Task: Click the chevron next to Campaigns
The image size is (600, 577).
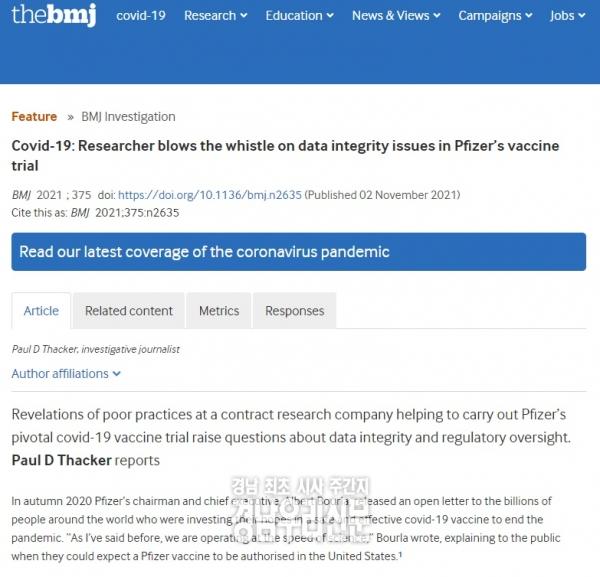Action: tap(528, 16)
